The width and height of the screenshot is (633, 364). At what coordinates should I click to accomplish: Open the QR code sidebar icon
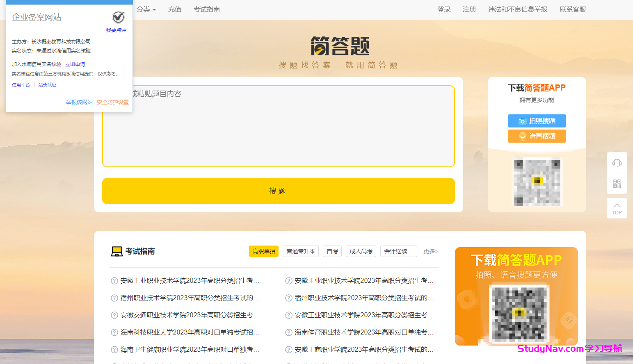click(617, 184)
